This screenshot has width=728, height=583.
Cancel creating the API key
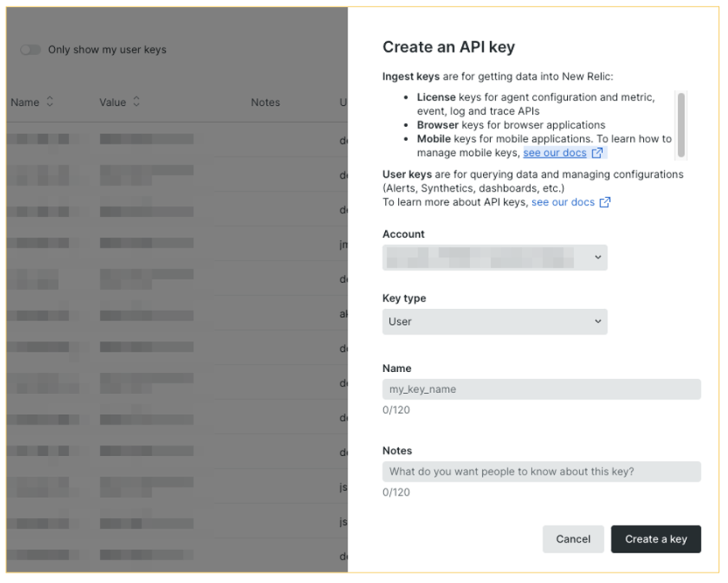573,539
